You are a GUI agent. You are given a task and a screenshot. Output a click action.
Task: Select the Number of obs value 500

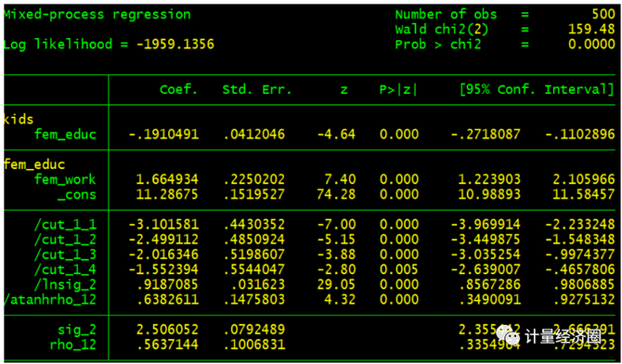pyautogui.click(x=603, y=15)
